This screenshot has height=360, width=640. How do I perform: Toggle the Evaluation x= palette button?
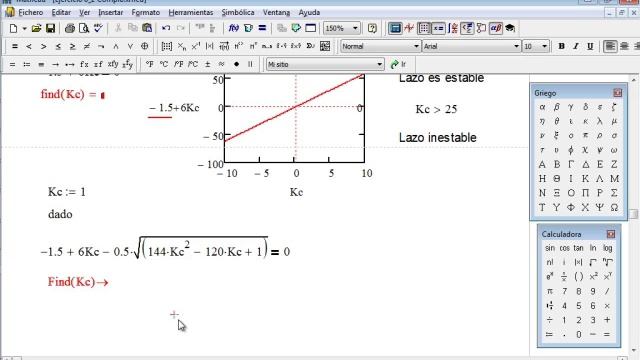click(x=438, y=28)
